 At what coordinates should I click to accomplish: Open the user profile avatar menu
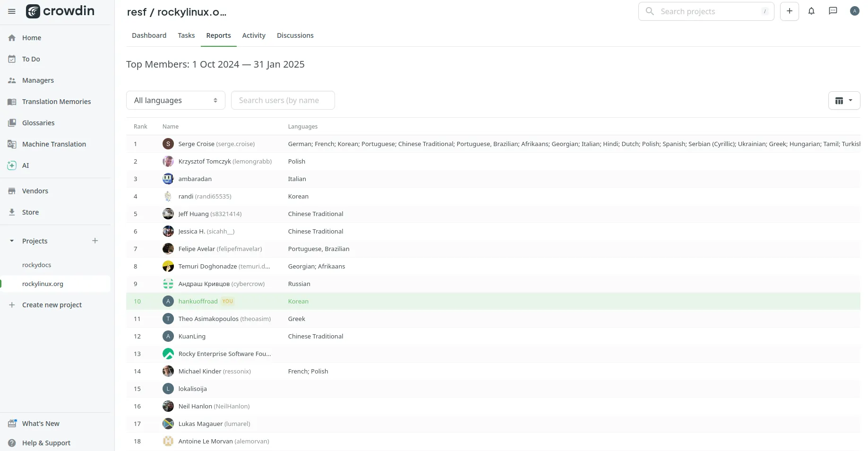(854, 11)
